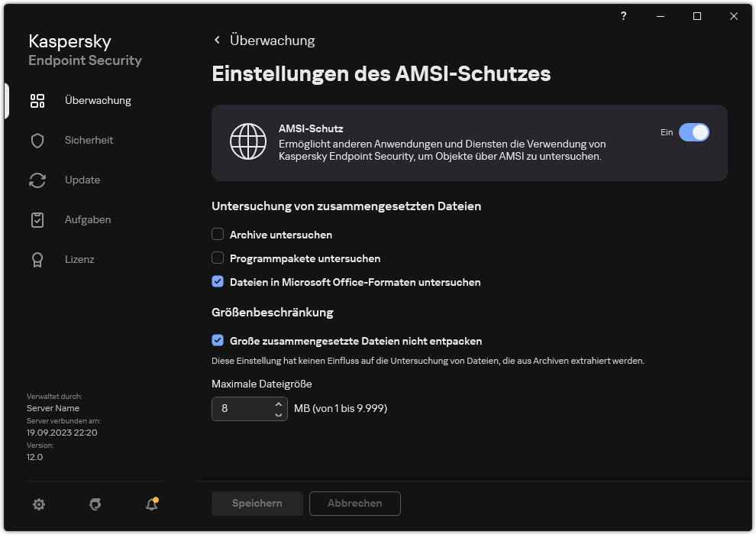Click the Speichern button
This screenshot has height=535, width=756.
[x=257, y=503]
